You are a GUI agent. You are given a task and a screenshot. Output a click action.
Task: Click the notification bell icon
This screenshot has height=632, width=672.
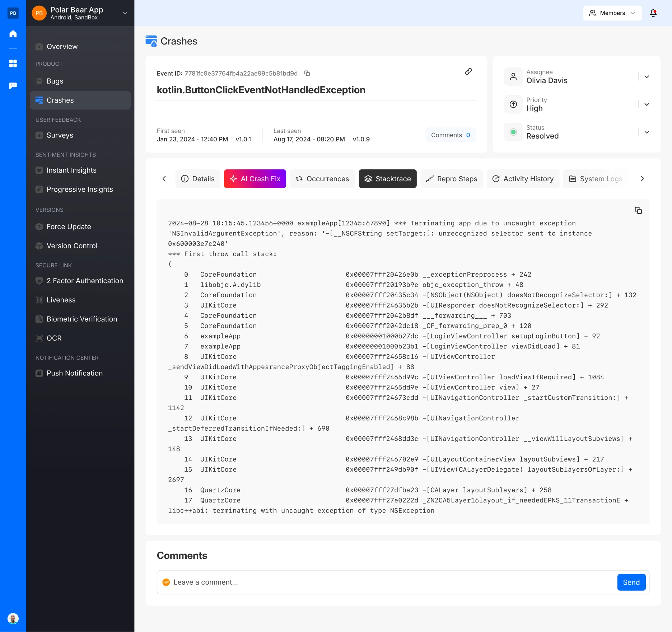[653, 13]
